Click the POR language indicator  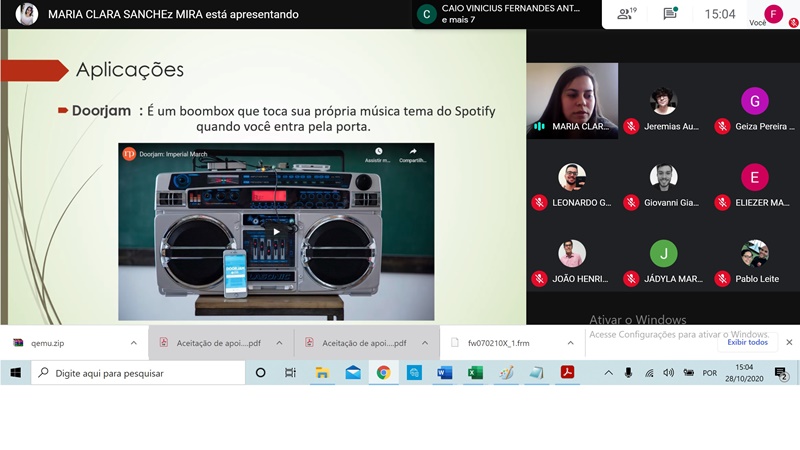coord(710,373)
